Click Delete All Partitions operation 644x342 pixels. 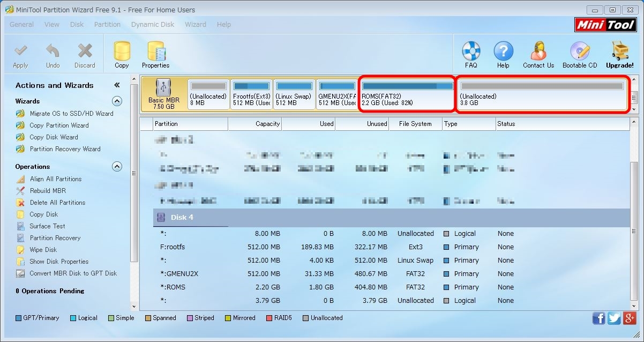57,203
